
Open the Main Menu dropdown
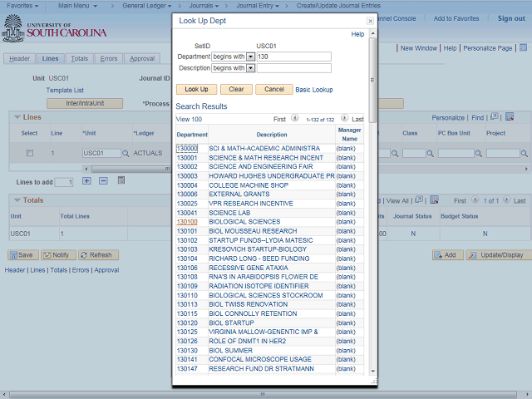pyautogui.click(x=77, y=6)
